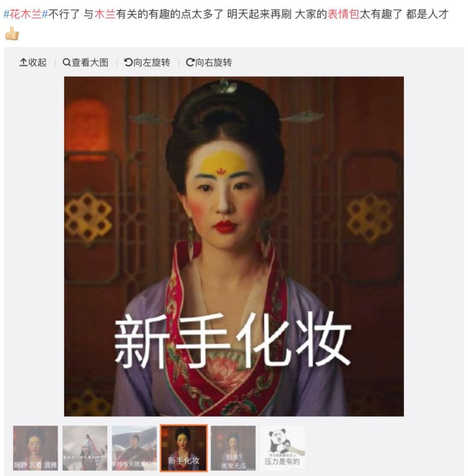Click the magnifier icon for 查看大图
Viewport: 468px width, 476px height.
point(67,62)
